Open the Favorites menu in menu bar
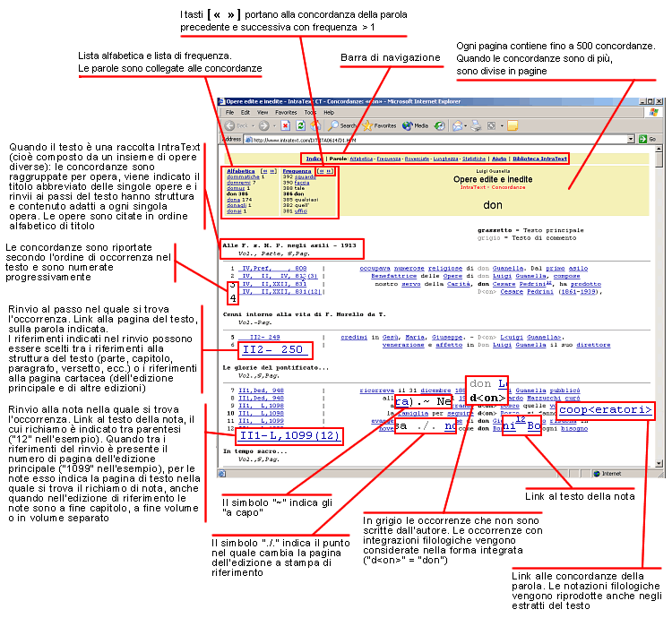 pos(286,113)
